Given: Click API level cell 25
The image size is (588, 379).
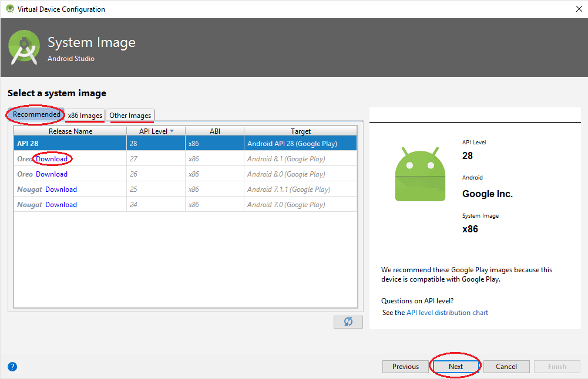Looking at the screenshot, I should click(156, 189).
